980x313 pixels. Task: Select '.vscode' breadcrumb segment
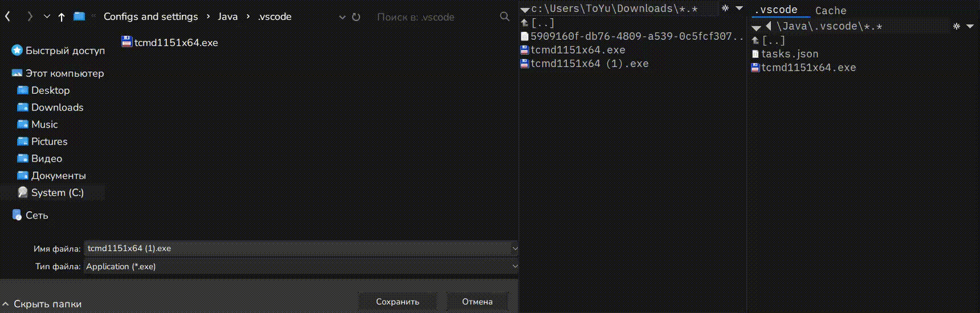coord(274,17)
